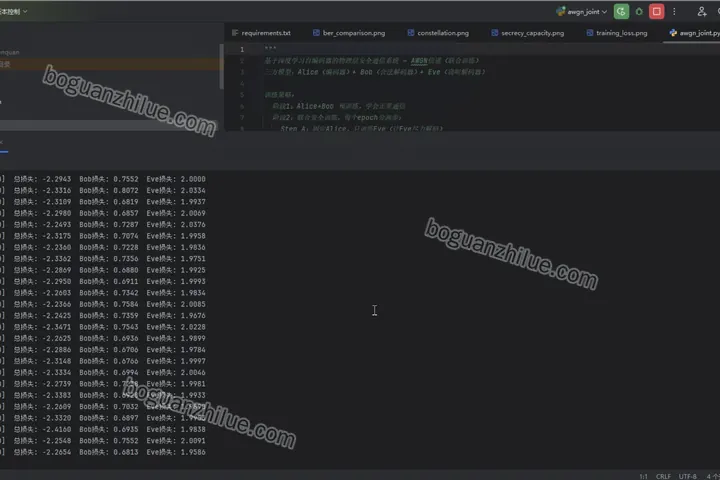
Task: Open the 版本控制 version control dropdown
Action: click(14, 11)
